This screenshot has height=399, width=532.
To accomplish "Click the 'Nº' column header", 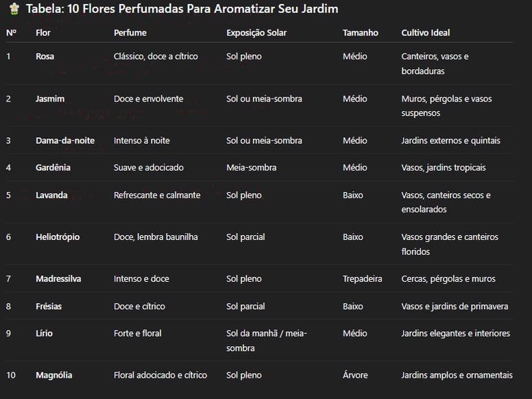I will pos(11,33).
